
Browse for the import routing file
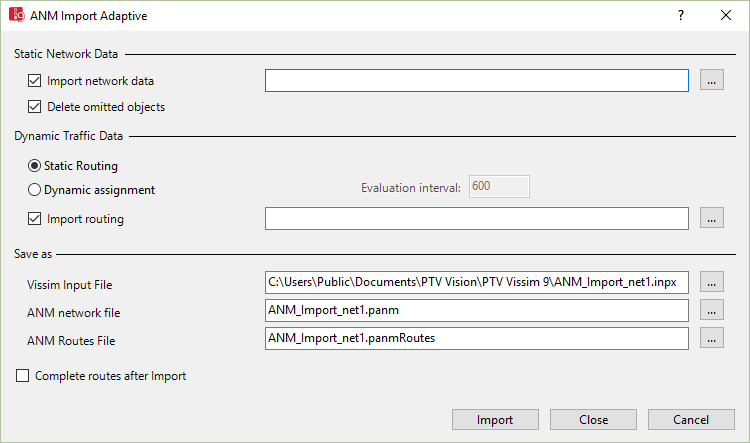click(x=711, y=218)
